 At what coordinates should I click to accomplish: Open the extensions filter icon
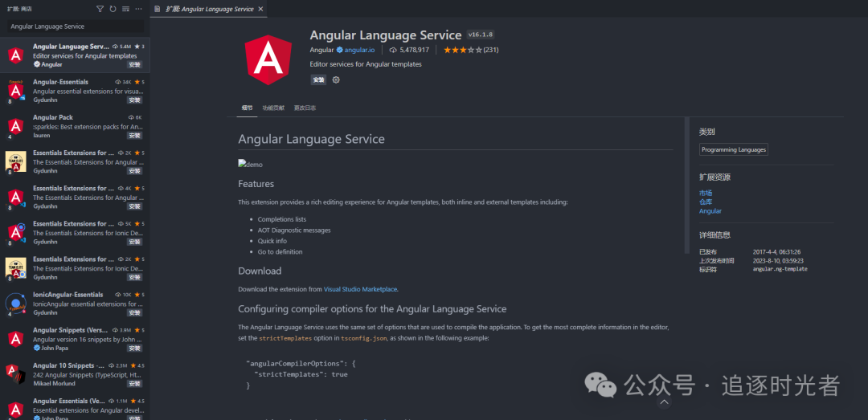(x=100, y=9)
